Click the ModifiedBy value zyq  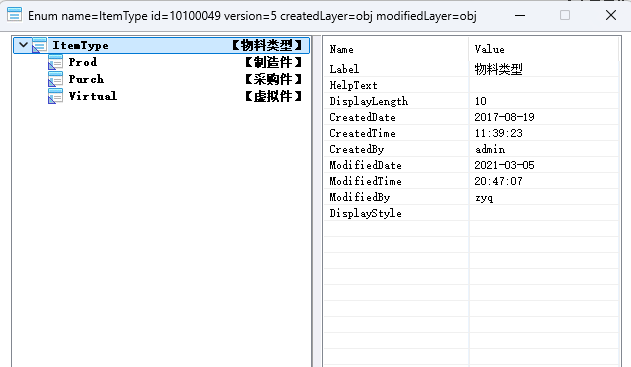[484, 198]
